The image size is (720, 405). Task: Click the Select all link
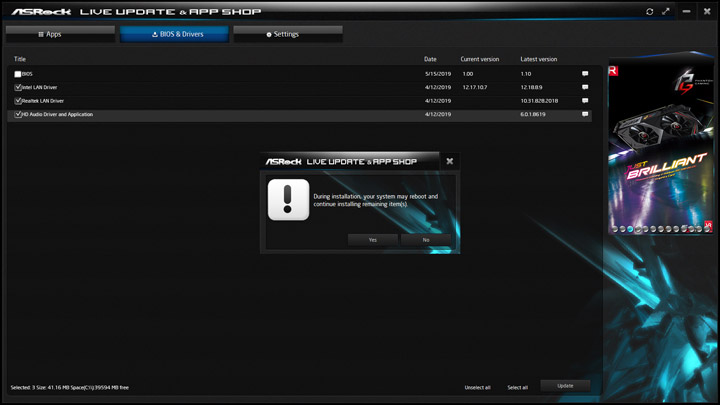tap(518, 388)
